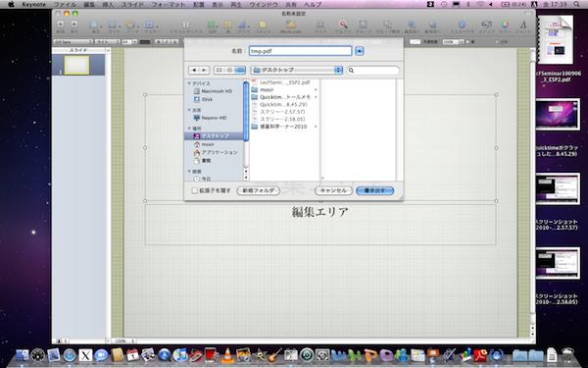
Task: Click the file name field containing tmp.pdf
Action: click(301, 51)
